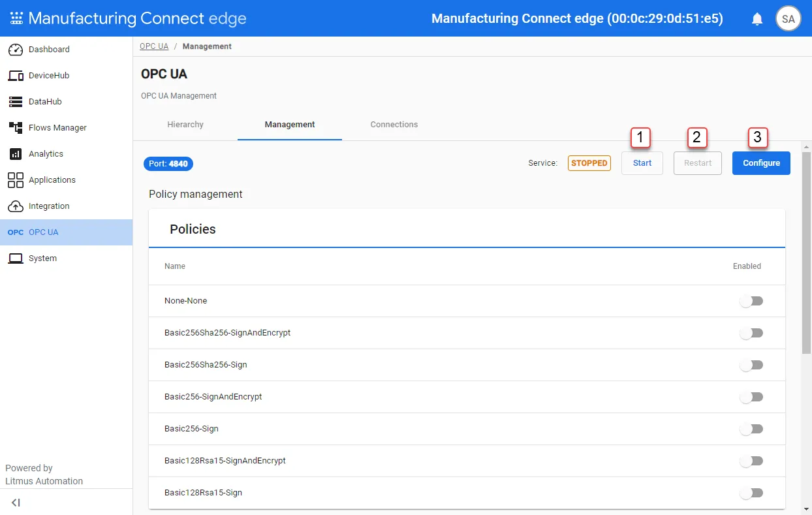Click the app grid logo icon

(16, 18)
